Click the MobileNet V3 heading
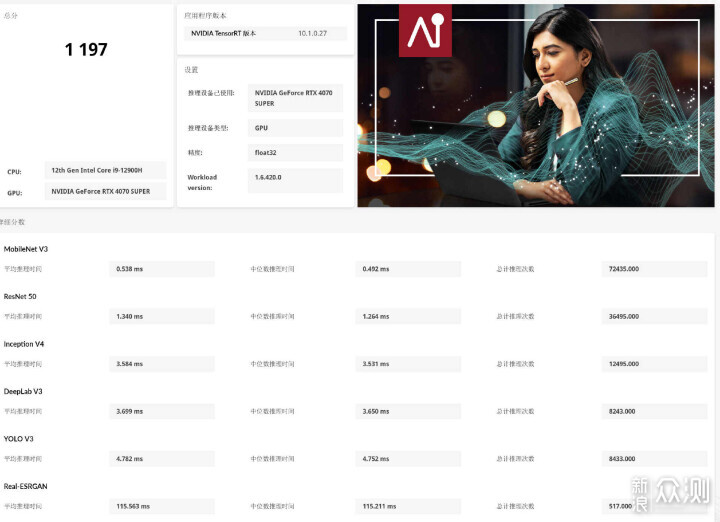The width and height of the screenshot is (720, 522). 26,249
